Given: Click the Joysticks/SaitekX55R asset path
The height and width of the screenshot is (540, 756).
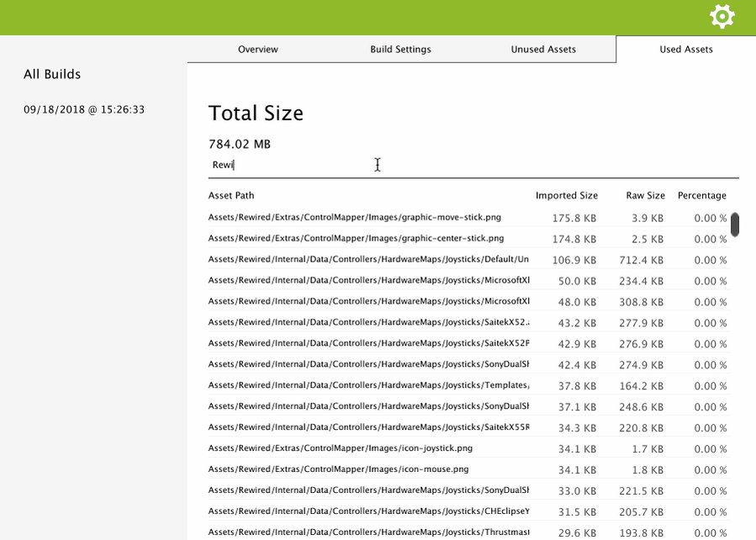Looking at the screenshot, I should pyautogui.click(x=368, y=427).
